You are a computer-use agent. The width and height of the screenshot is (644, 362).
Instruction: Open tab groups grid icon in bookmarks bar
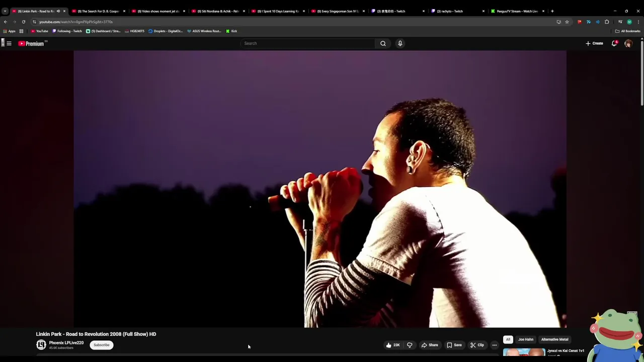(x=21, y=31)
